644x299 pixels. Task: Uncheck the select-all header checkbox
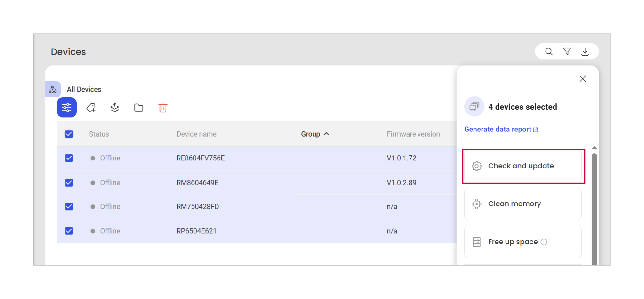69,134
